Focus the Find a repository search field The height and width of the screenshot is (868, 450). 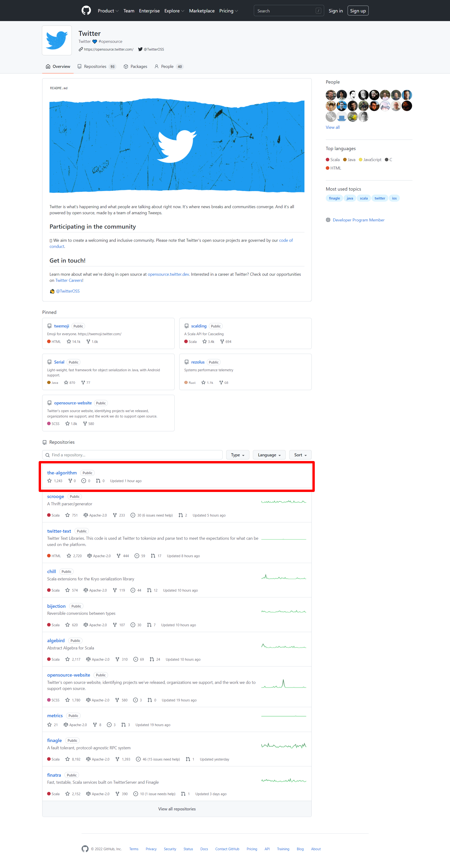[x=132, y=455]
